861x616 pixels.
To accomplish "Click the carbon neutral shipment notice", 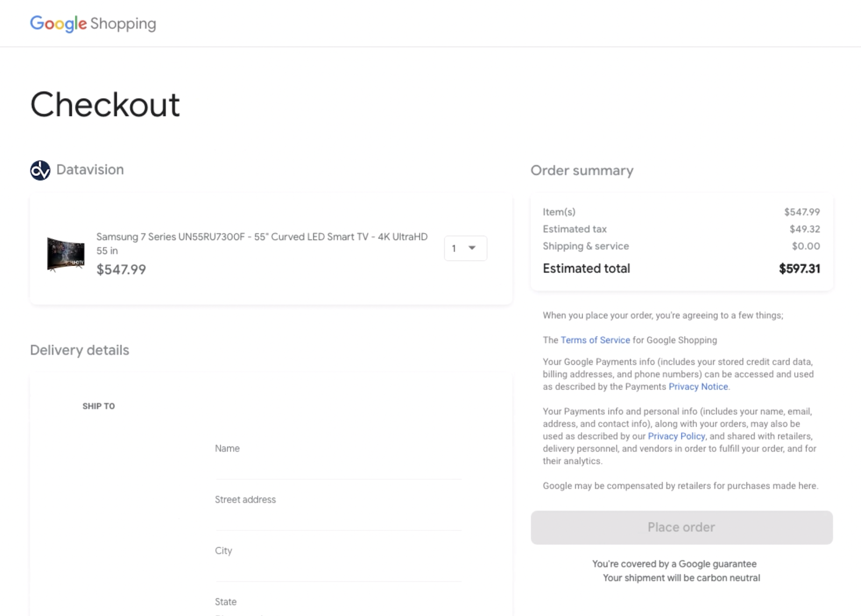I will point(681,578).
